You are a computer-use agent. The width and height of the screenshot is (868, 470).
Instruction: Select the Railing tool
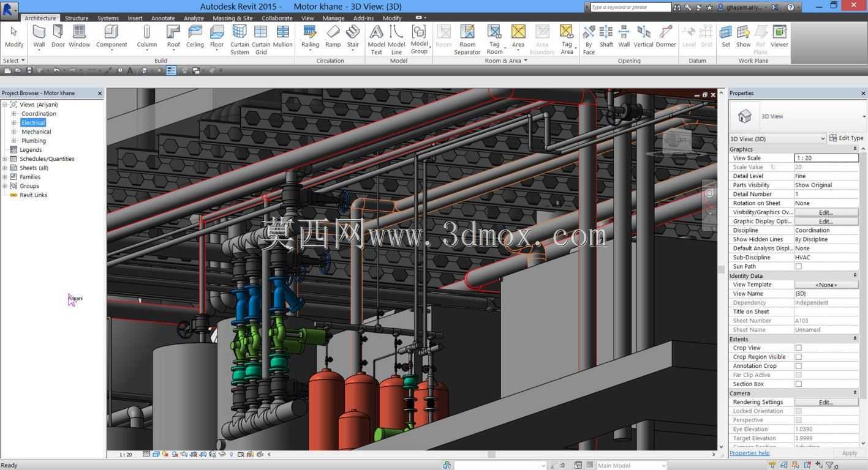point(310,37)
